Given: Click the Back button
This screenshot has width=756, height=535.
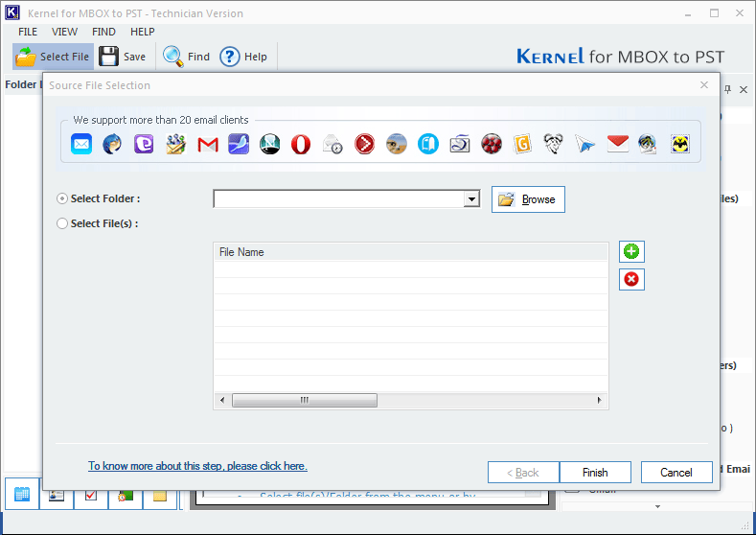Looking at the screenshot, I should 523,473.
